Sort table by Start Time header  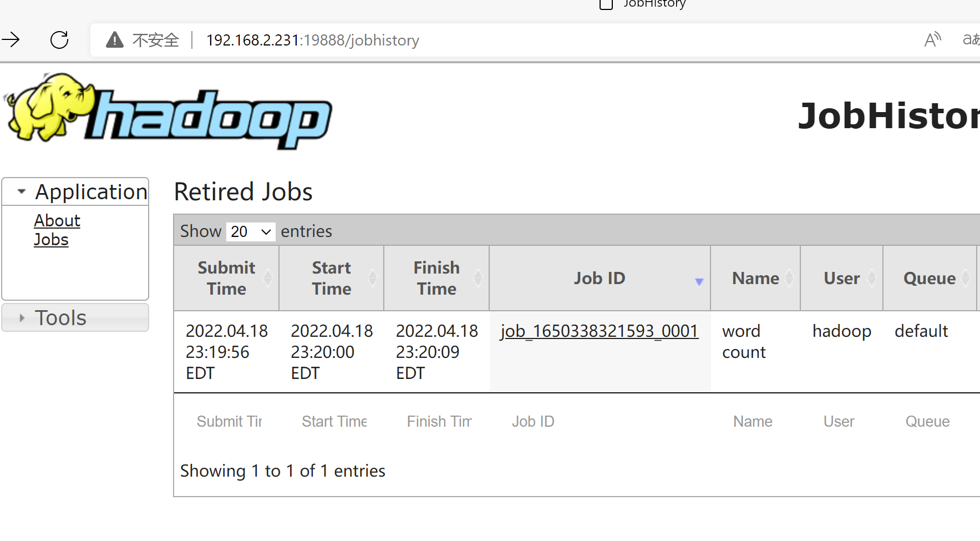tap(331, 278)
